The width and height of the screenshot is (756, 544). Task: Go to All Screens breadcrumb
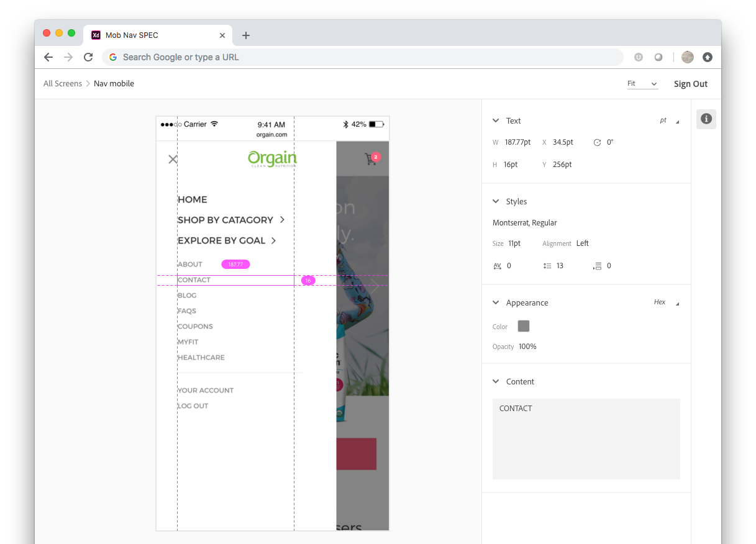click(63, 84)
